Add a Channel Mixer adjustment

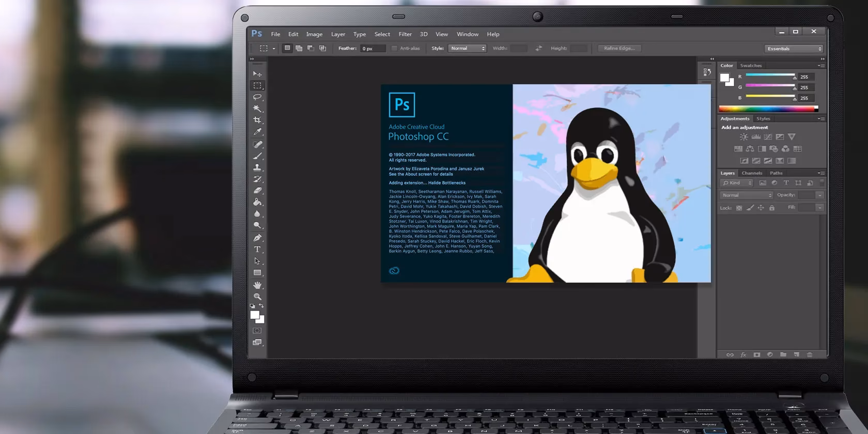785,149
